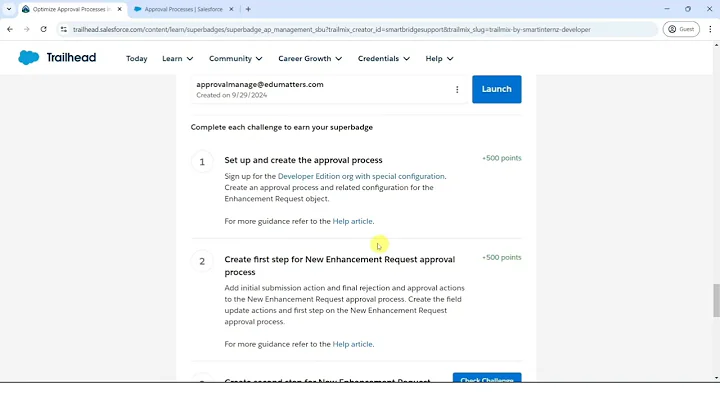Click 'Set up and create the approval process' heading
The height and width of the screenshot is (404, 720).
(x=303, y=160)
